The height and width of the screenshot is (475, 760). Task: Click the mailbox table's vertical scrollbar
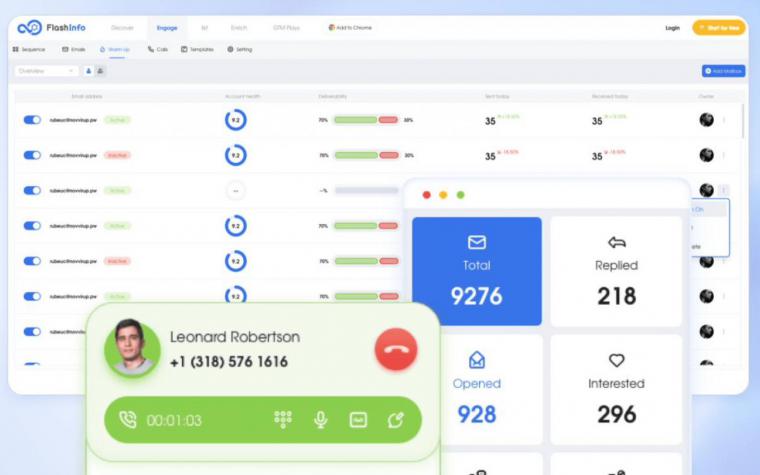(x=742, y=121)
